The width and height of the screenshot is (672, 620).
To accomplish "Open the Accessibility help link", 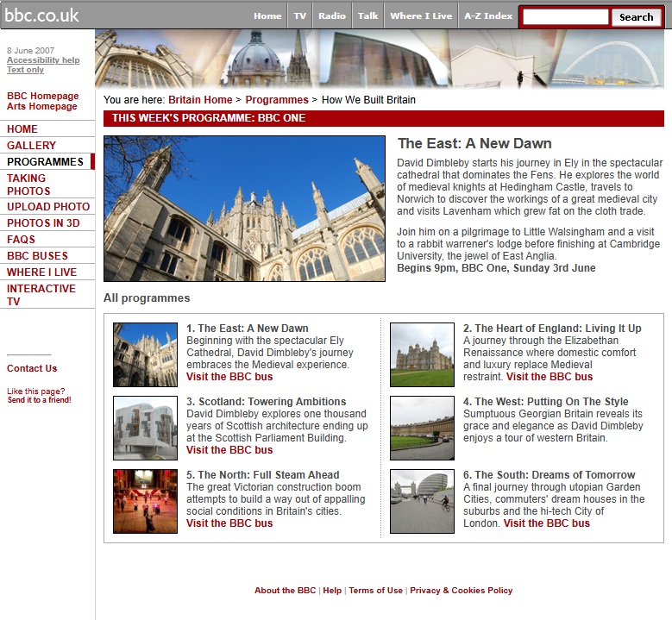I will coord(43,60).
